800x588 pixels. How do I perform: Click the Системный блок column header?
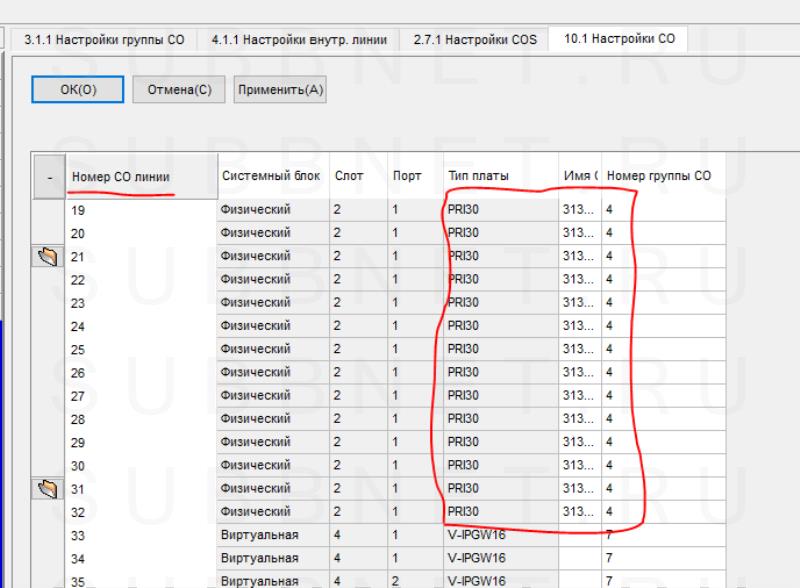271,176
